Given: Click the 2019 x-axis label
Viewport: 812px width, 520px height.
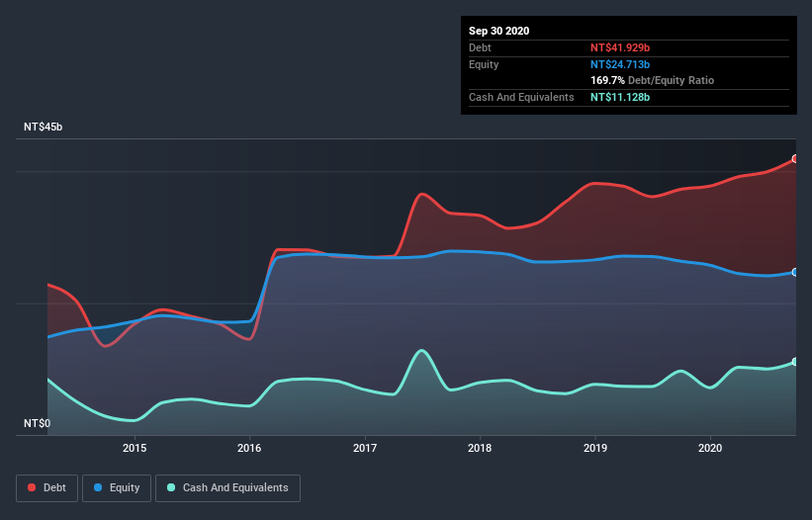Looking at the screenshot, I should [x=595, y=448].
